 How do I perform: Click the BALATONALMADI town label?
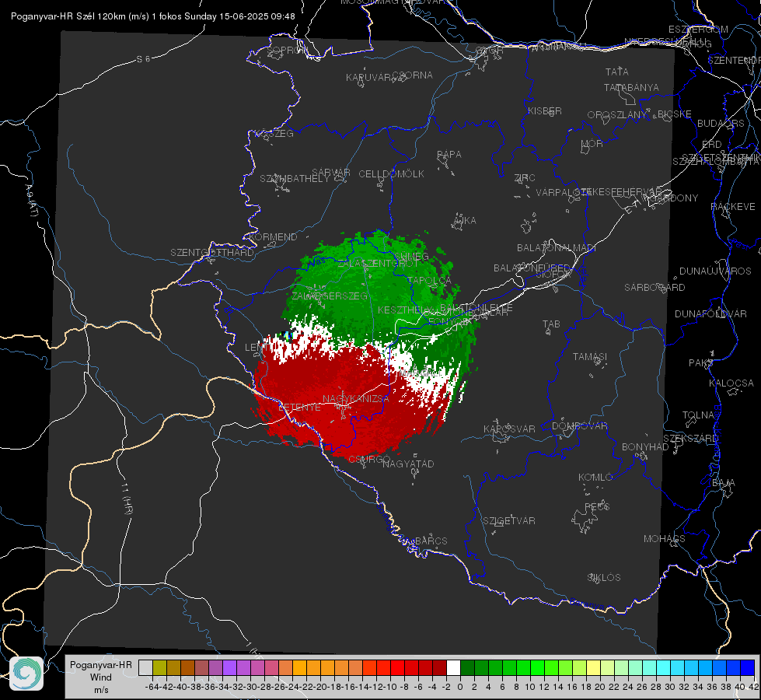pos(557,248)
